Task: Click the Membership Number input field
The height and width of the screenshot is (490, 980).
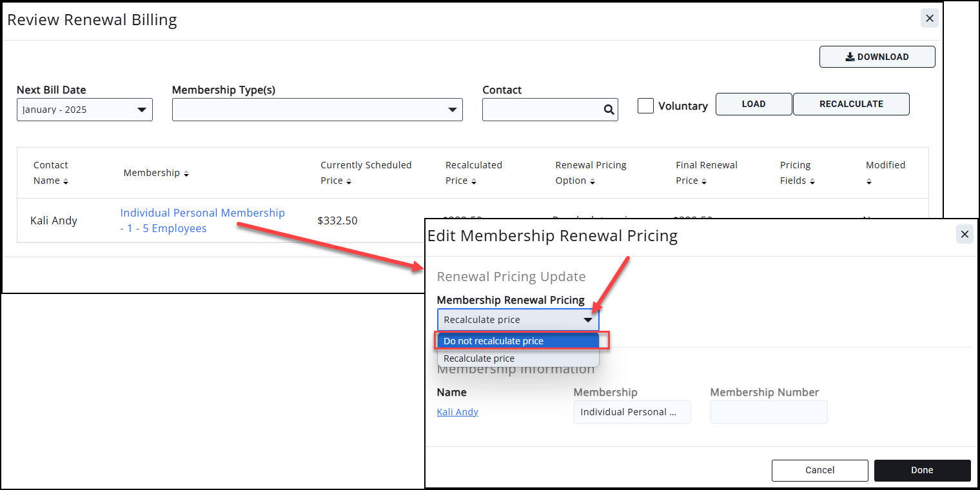Action: coord(769,412)
